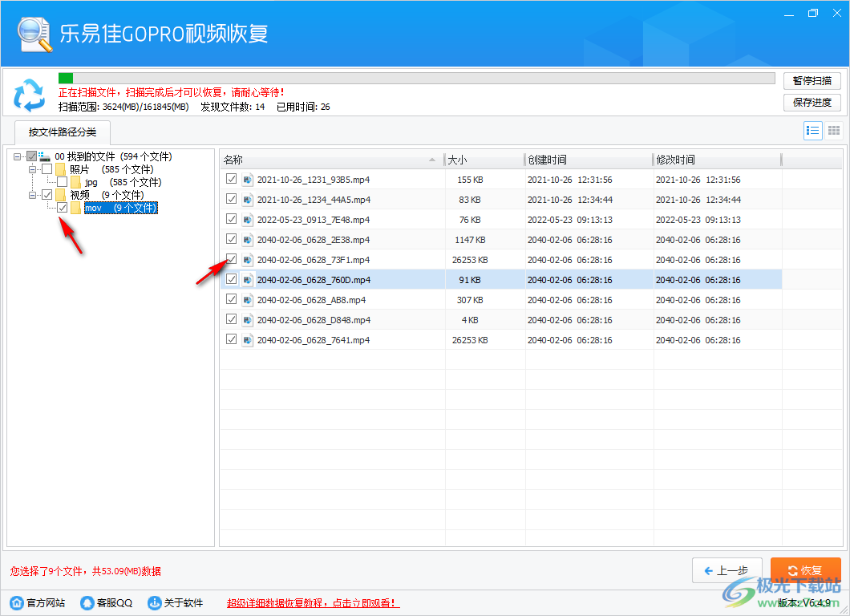Click the orange 恢复 button
Image resolution: width=850 pixels, height=616 pixels.
click(x=806, y=570)
